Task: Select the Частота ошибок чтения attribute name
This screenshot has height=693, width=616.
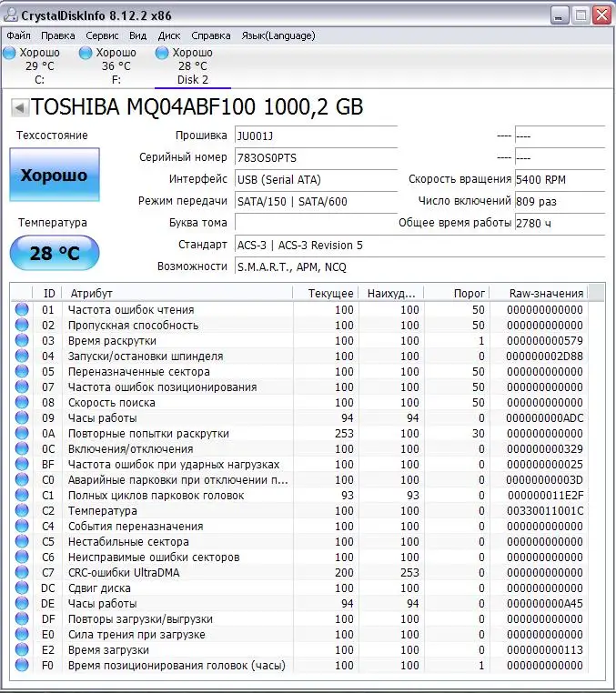Action: pyautogui.click(x=131, y=310)
